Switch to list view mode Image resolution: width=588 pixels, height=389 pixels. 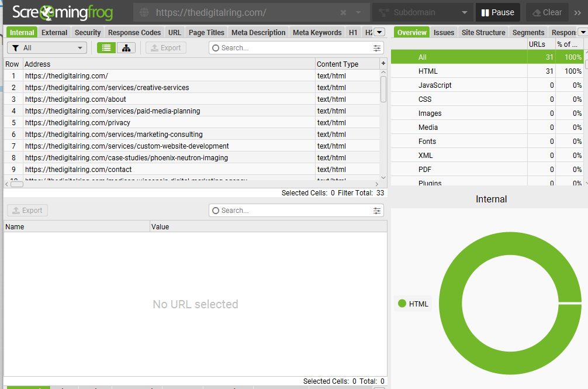[x=106, y=48]
